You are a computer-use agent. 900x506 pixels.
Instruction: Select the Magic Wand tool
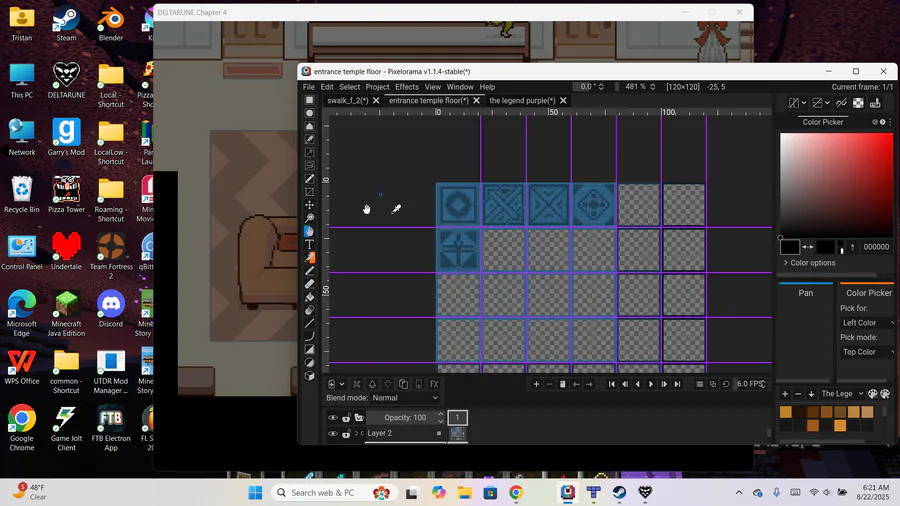(x=309, y=151)
